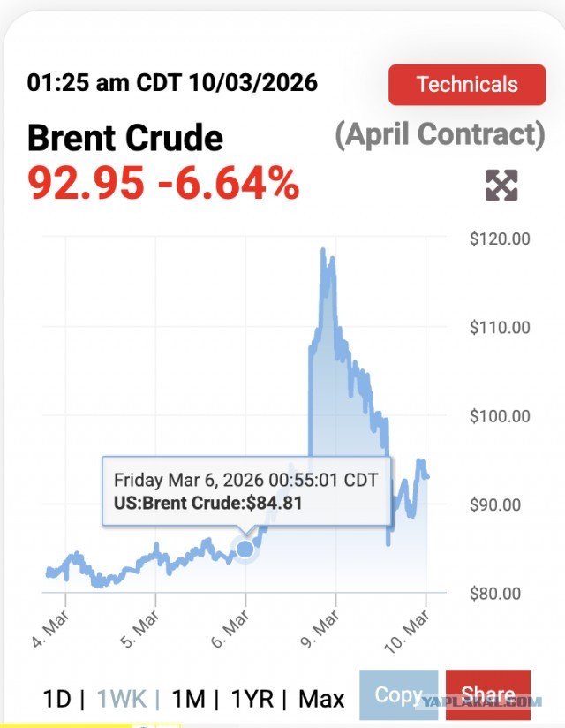Click the $120.00 price axis label
This screenshot has width=565, height=728.
[x=501, y=239]
